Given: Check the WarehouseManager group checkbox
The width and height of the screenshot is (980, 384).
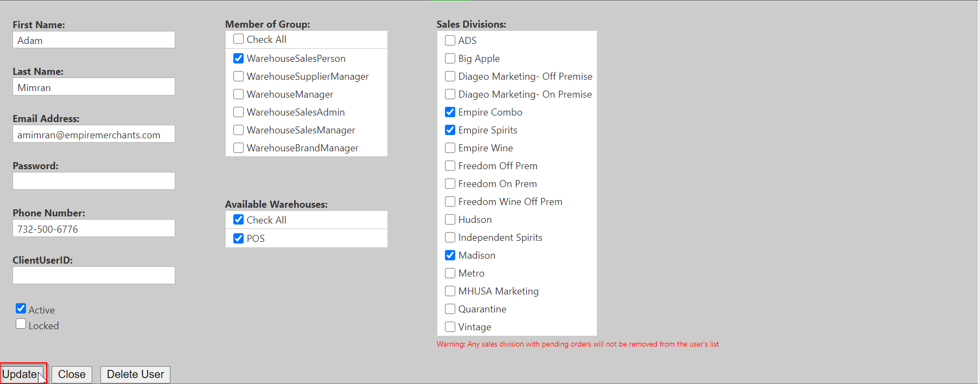Looking at the screenshot, I should [x=238, y=94].
